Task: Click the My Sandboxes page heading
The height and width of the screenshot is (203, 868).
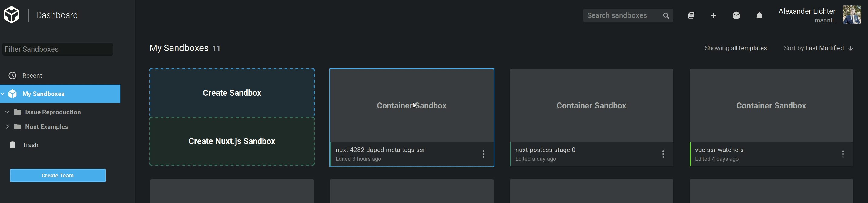Action: (x=179, y=48)
